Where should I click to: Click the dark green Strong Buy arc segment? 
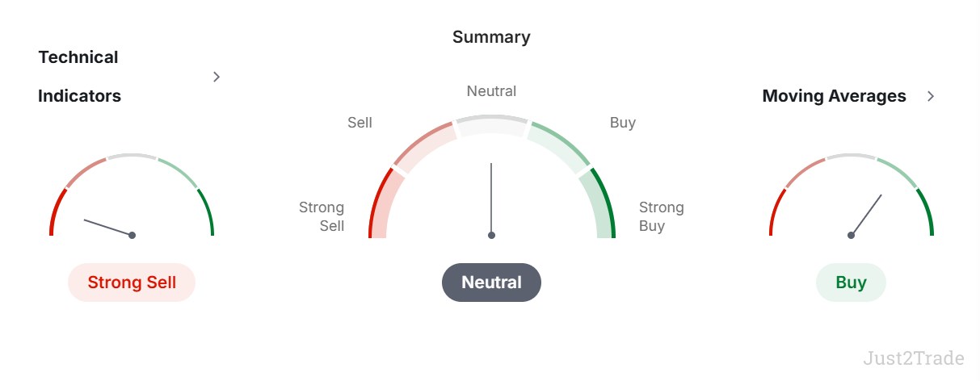604,203
